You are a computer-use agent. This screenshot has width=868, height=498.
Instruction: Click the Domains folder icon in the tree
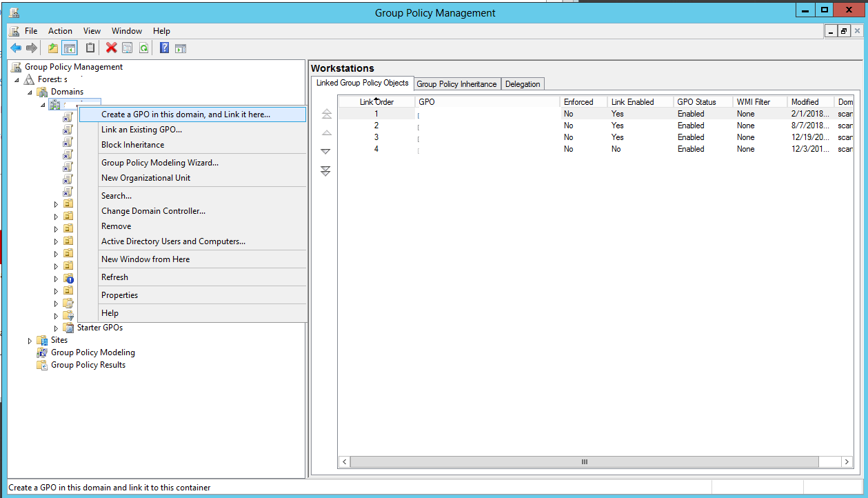tap(43, 92)
